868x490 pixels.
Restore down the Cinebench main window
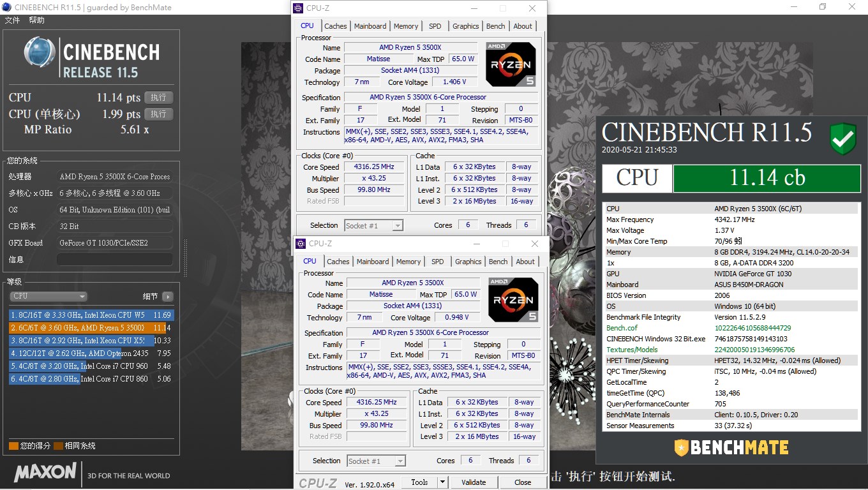823,7
